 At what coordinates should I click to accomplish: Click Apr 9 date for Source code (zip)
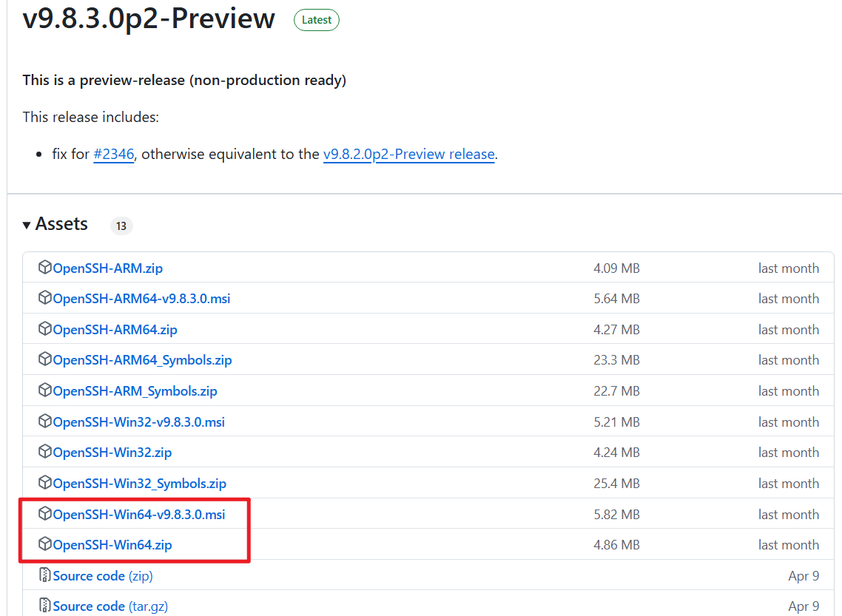804,576
